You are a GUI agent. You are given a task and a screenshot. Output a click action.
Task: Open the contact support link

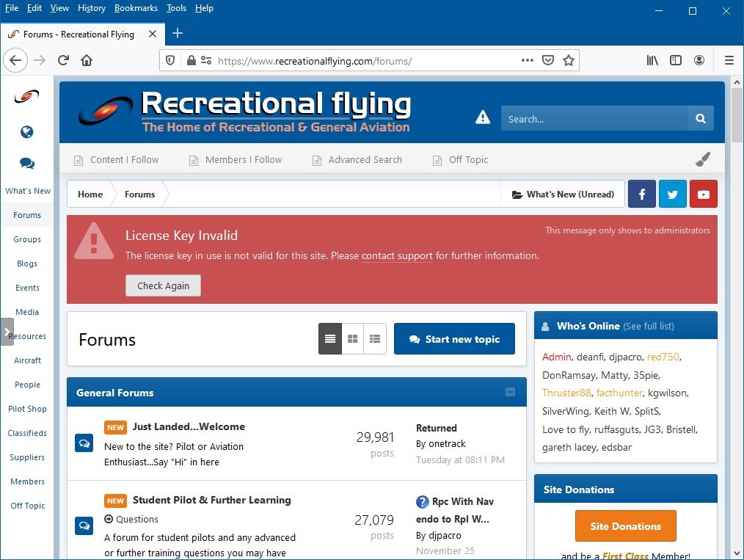coord(397,256)
